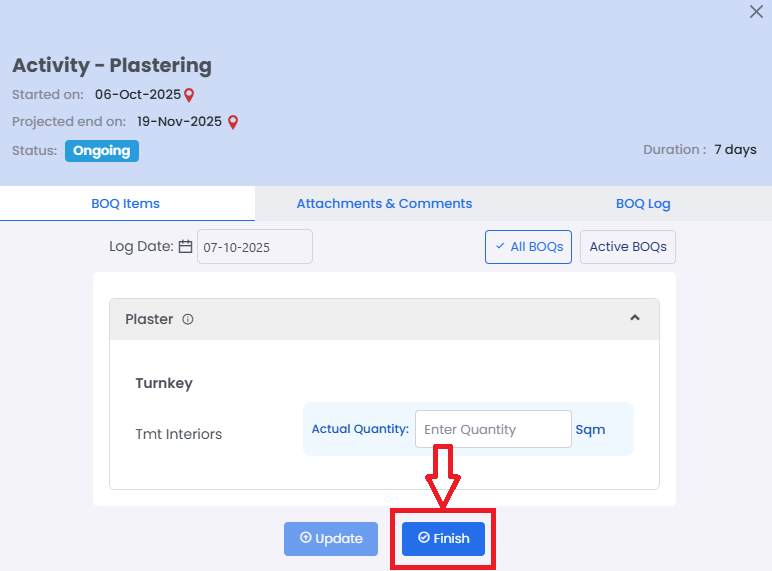
Task: Click the Sqm unit label
Action: 590,430
